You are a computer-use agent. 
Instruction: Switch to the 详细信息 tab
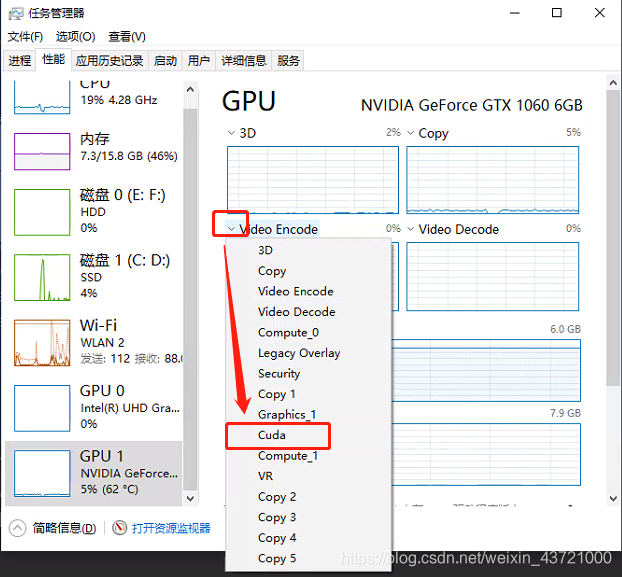click(x=244, y=61)
